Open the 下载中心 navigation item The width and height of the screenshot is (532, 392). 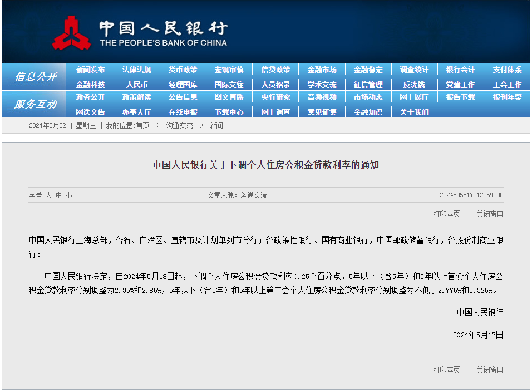(x=229, y=112)
